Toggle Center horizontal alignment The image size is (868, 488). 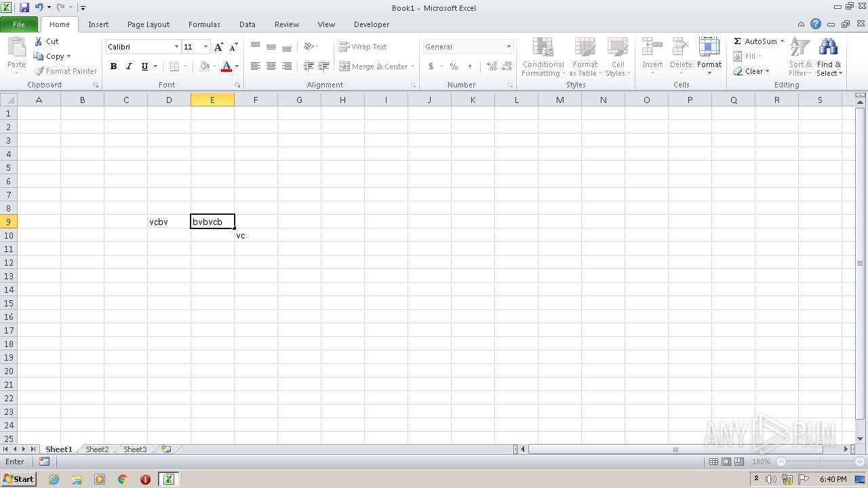tap(271, 66)
